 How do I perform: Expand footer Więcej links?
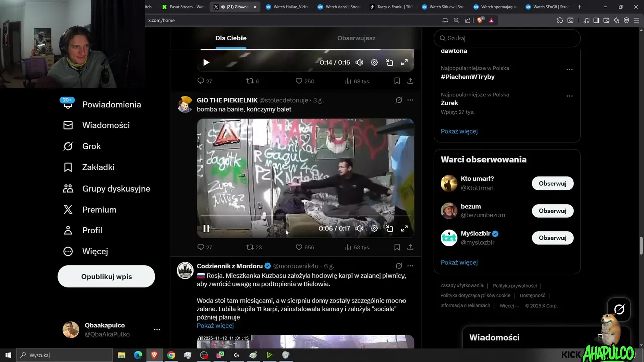tap(509, 306)
